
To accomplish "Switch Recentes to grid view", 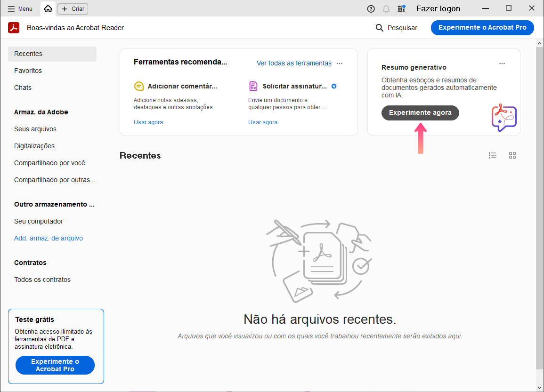I will (512, 155).
